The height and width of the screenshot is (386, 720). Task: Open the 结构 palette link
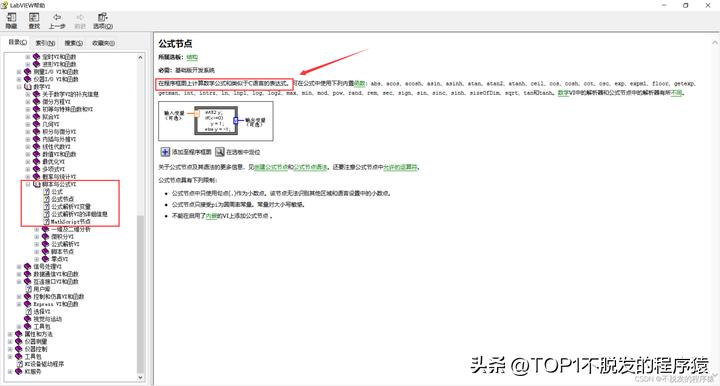[192, 57]
